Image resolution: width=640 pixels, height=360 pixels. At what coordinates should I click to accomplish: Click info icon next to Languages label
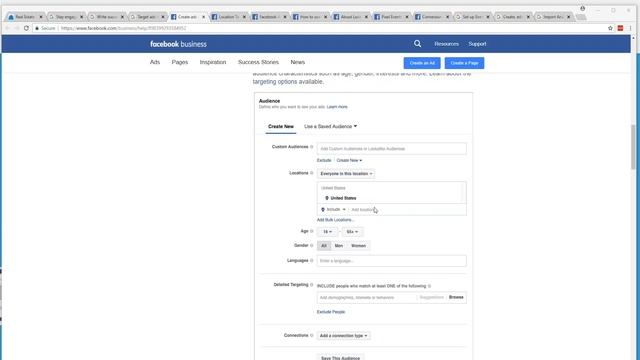(312, 260)
